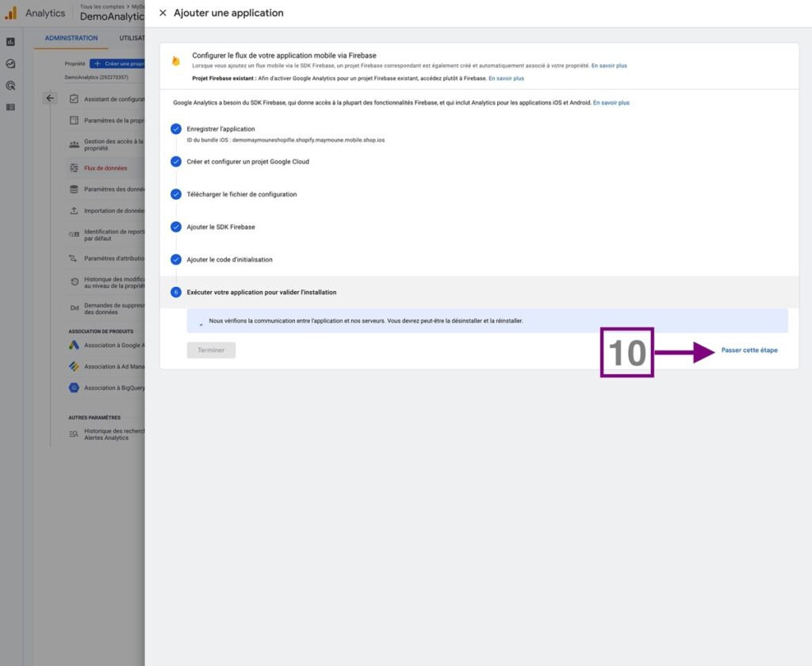812x666 pixels.
Task: Click the Google Ads logo icon
Action: click(x=74, y=345)
